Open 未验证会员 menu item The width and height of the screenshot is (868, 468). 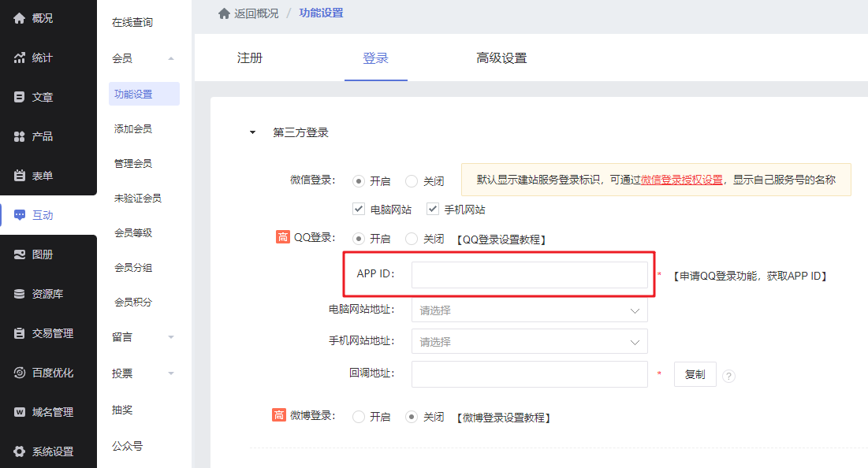pyautogui.click(x=138, y=198)
